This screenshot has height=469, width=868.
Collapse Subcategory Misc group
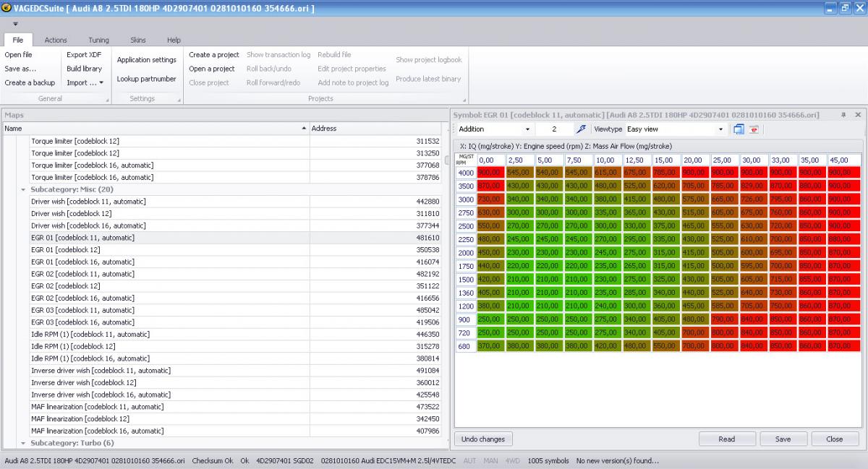point(23,189)
